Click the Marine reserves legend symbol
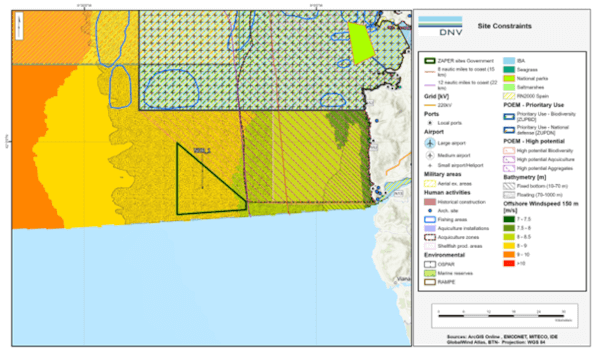 click(430, 273)
